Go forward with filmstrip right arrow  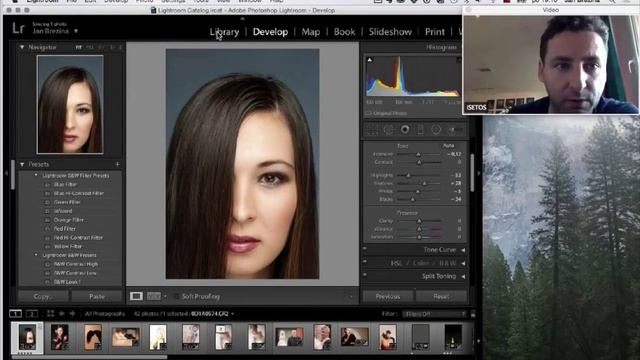pyautogui.click(x=72, y=313)
